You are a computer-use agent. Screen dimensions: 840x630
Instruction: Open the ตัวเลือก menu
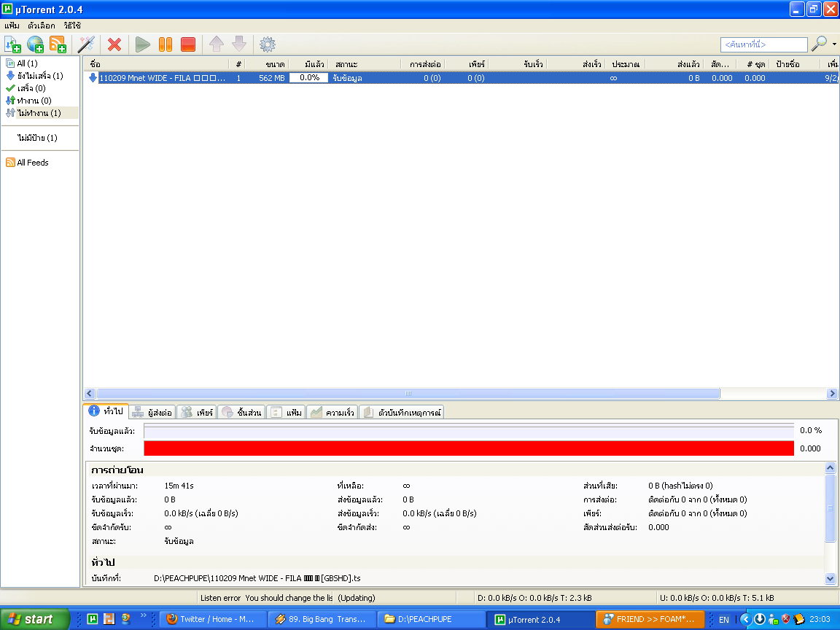click(x=42, y=26)
